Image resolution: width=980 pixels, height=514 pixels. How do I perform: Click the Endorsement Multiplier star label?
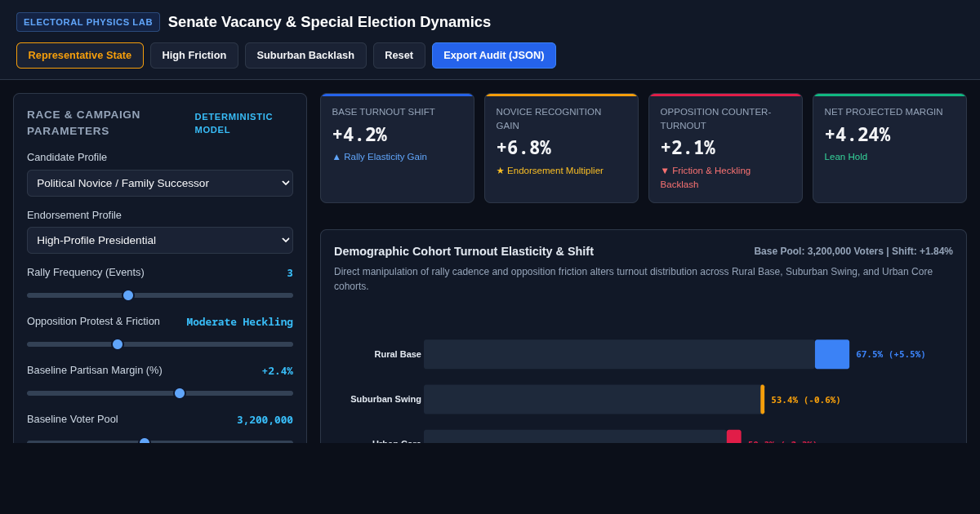click(550, 171)
